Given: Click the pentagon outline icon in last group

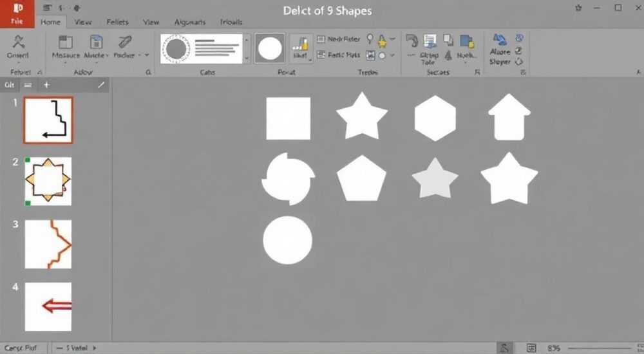Looking at the screenshot, I should [x=519, y=62].
